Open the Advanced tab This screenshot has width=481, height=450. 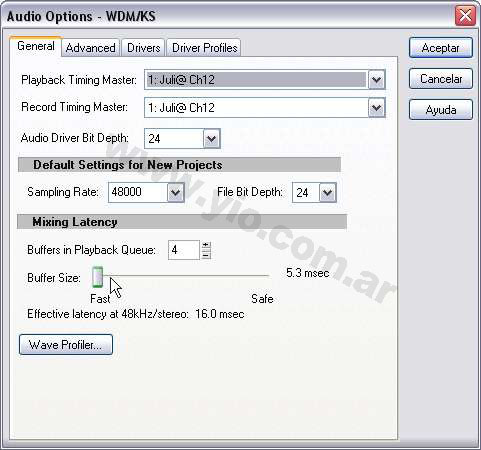click(90, 48)
